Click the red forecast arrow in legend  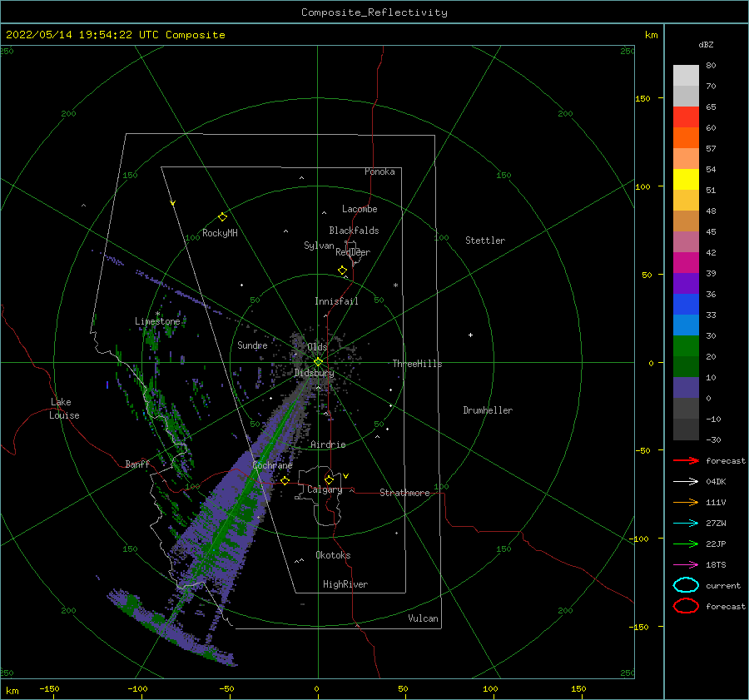click(686, 460)
